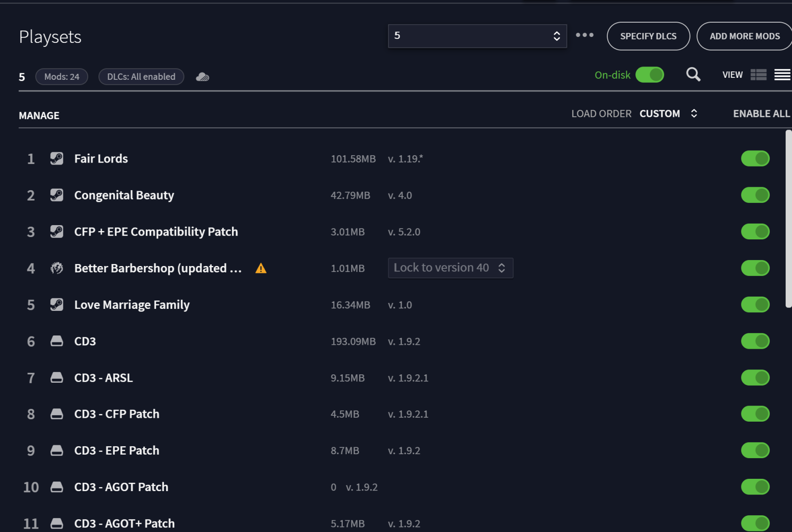Open the three-dots playset options menu
The image size is (792, 532).
pyautogui.click(x=585, y=35)
